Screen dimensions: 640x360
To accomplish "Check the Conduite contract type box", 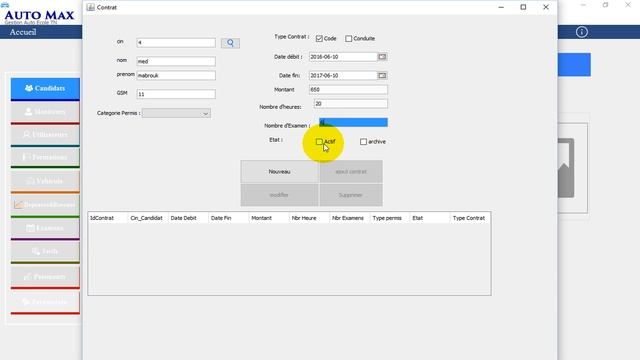I will 349,38.
